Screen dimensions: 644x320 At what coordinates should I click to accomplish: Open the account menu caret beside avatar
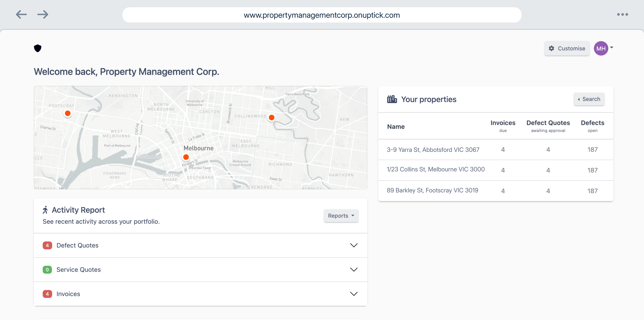(612, 47)
